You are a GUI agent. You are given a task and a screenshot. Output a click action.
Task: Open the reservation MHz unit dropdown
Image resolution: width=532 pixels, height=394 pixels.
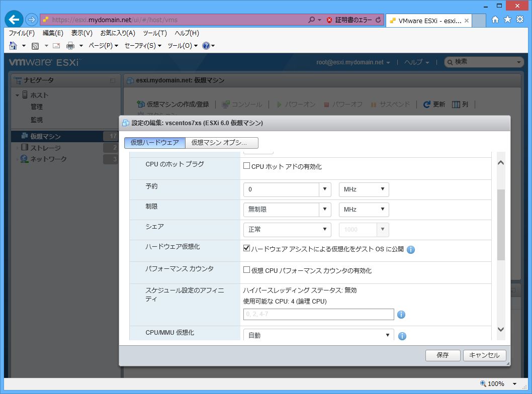click(364, 189)
